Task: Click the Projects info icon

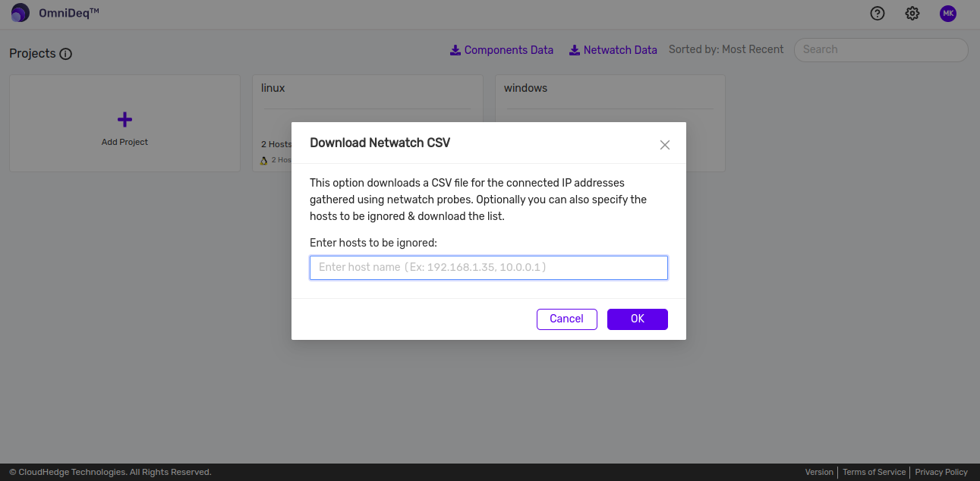Action: tap(65, 54)
